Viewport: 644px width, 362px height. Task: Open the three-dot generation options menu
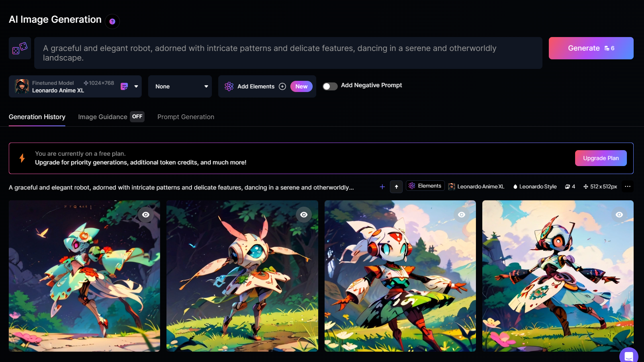[628, 186]
